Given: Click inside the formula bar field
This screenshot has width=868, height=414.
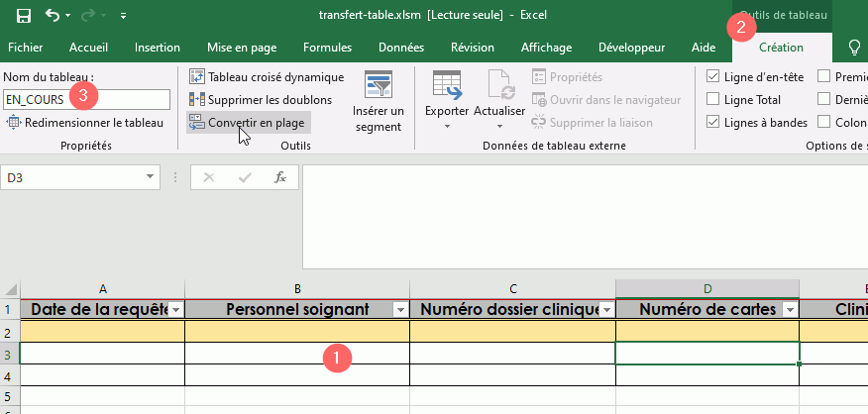Looking at the screenshot, I should [x=585, y=217].
